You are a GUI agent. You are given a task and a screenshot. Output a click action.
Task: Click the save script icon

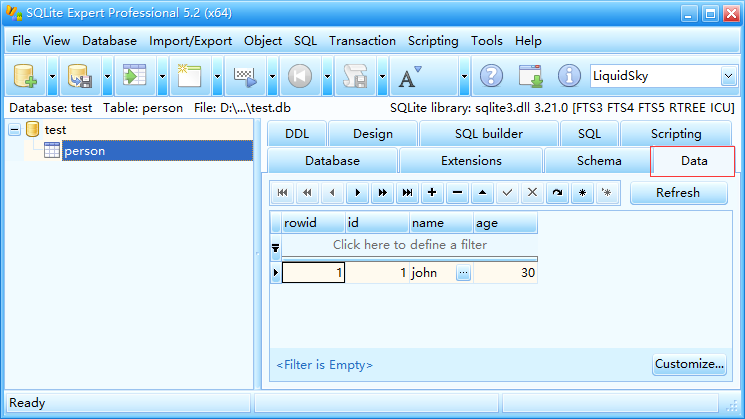pyautogui.click(x=355, y=76)
